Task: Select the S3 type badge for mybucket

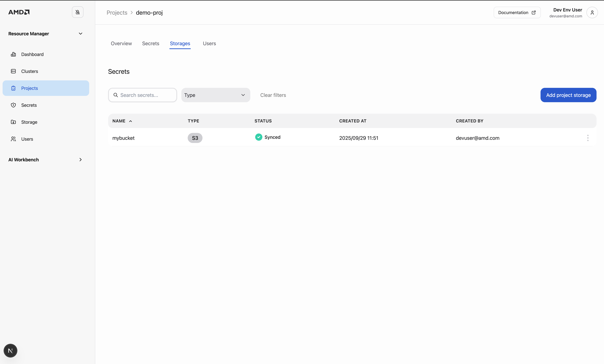Action: point(195,138)
